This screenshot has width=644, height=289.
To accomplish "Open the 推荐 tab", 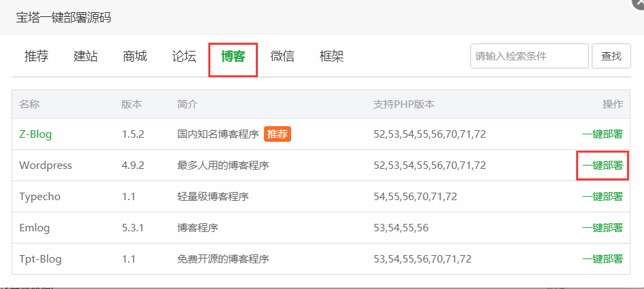I will [36, 56].
